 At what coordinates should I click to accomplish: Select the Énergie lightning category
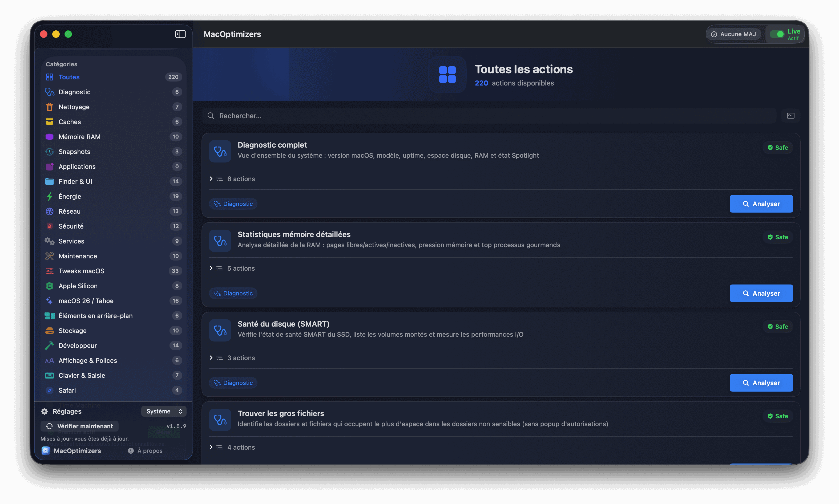[x=70, y=196]
